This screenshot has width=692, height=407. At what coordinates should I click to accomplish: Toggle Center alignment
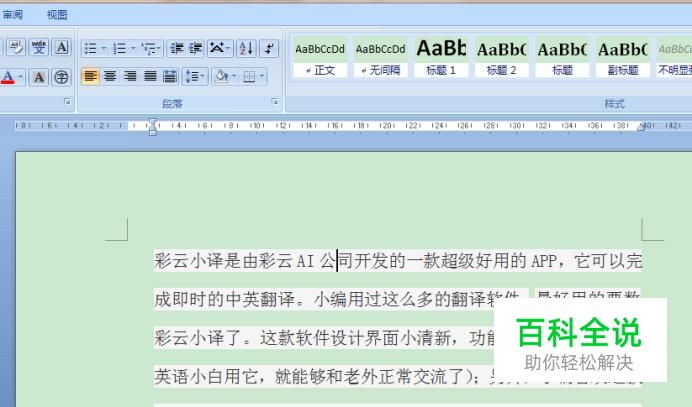point(110,76)
